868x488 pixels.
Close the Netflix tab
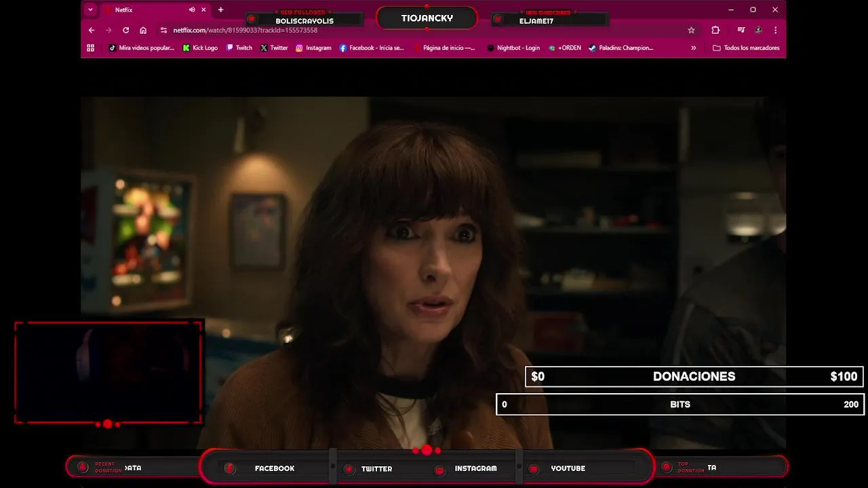(203, 9)
